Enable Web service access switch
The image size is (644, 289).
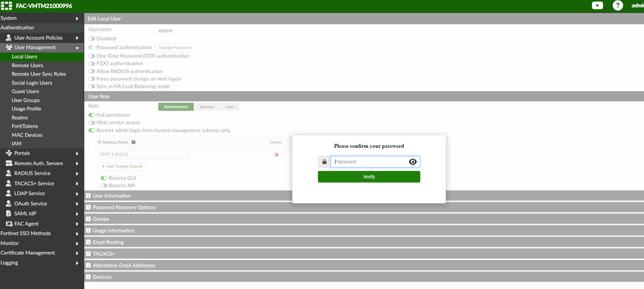pos(92,122)
